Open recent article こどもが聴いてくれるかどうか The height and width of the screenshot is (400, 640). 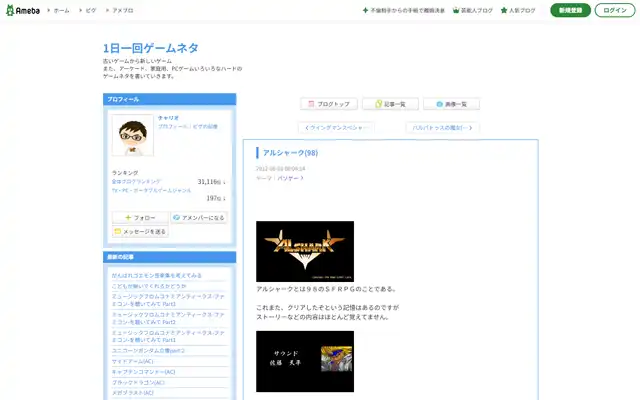[x=149, y=286]
